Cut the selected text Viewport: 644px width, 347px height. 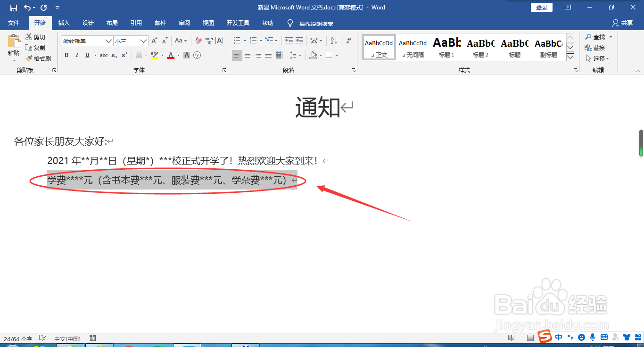pyautogui.click(x=35, y=37)
